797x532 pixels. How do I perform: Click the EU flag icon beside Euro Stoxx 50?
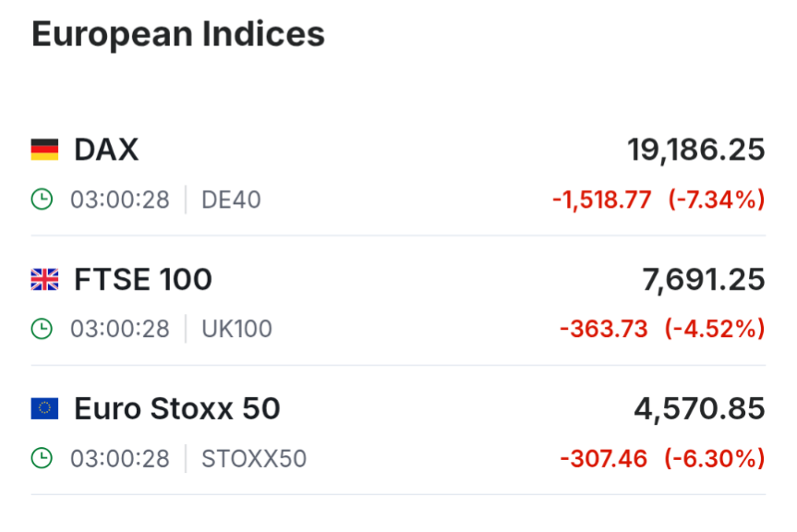point(44,408)
